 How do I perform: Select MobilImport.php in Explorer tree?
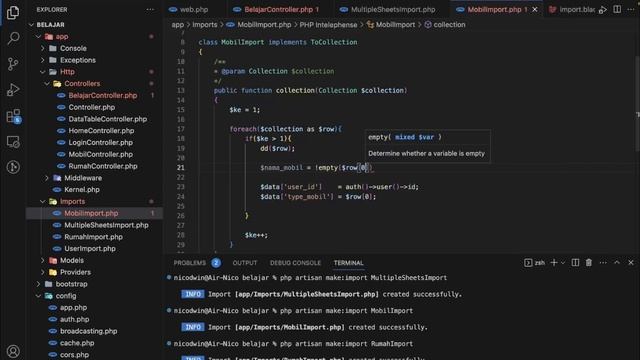[x=95, y=213]
